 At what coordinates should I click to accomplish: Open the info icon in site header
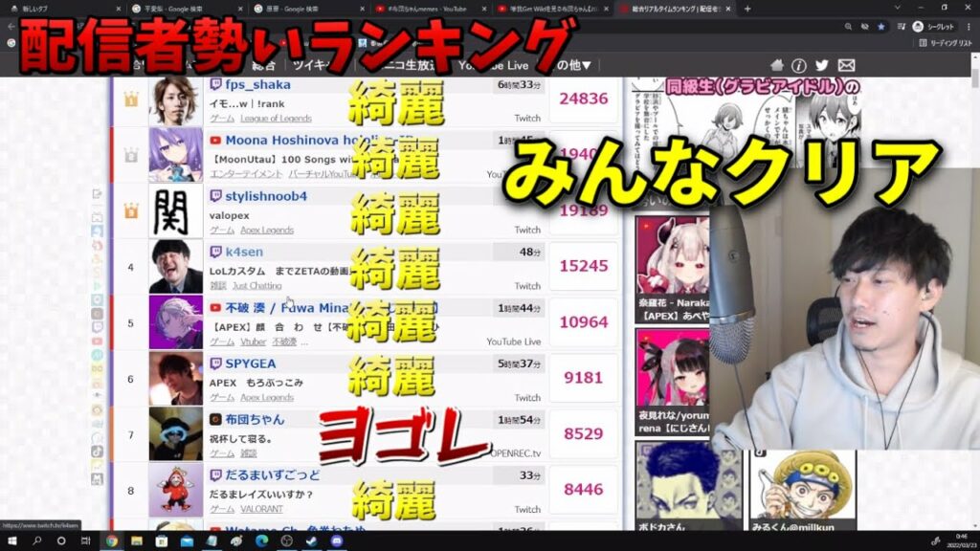(x=799, y=65)
